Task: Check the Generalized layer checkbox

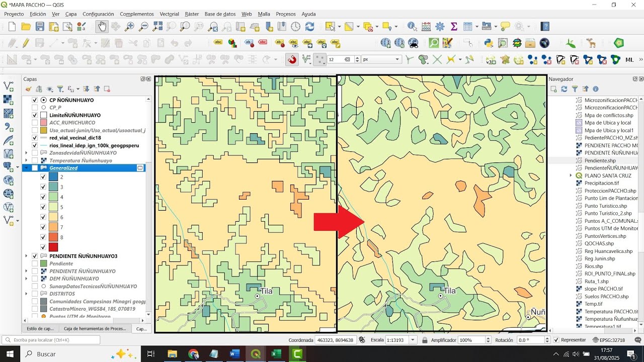Action: (x=35, y=168)
